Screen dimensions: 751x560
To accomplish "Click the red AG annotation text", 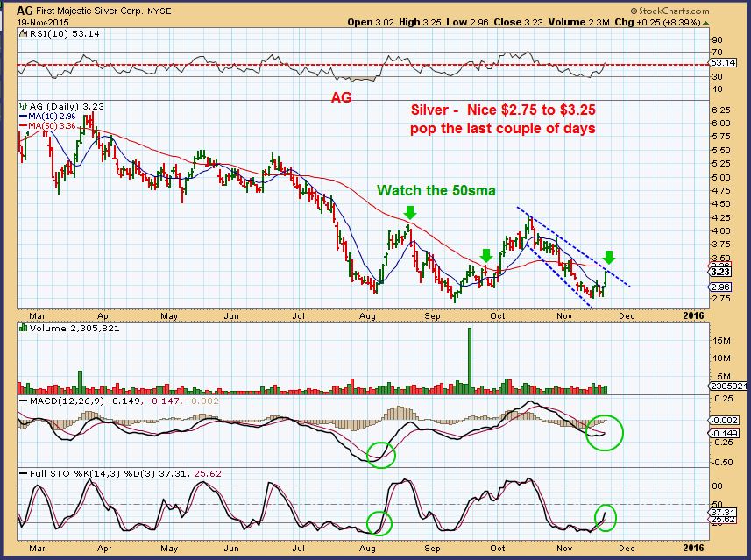I will (342, 98).
